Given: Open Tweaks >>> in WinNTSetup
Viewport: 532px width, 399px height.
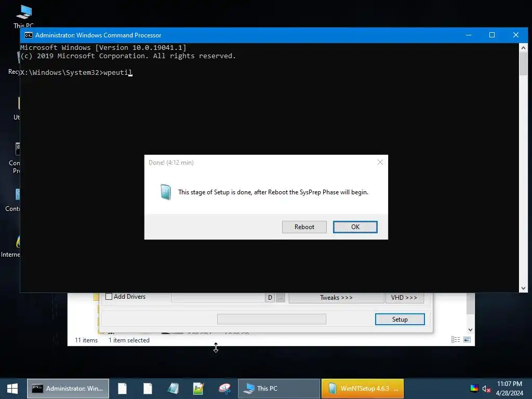Looking at the screenshot, I should pos(336,298).
